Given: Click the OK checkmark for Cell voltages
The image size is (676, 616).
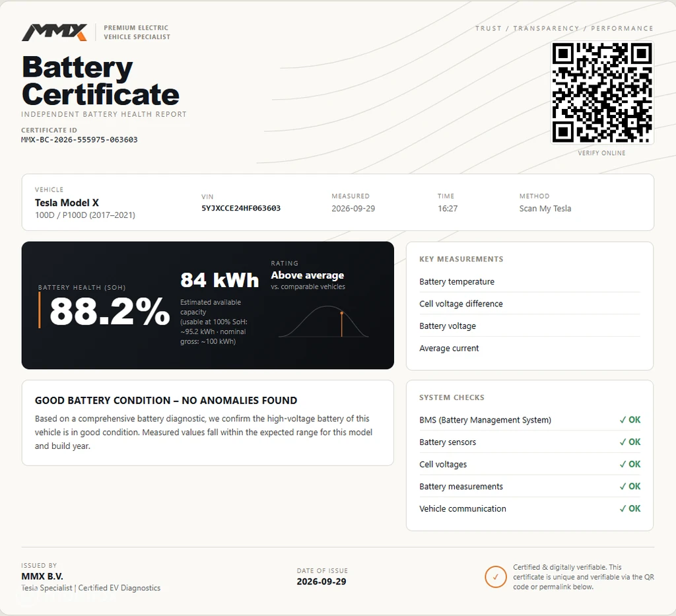Looking at the screenshot, I should pyautogui.click(x=630, y=464).
